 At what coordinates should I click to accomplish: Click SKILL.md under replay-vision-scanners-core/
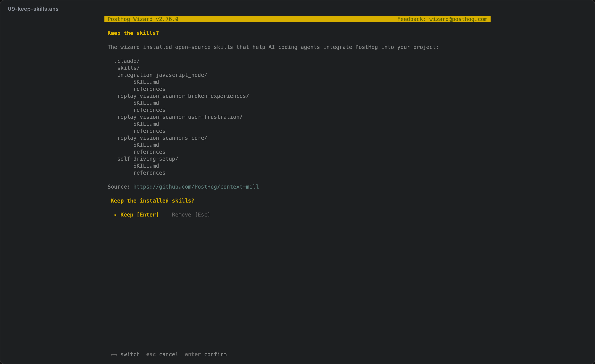click(146, 145)
